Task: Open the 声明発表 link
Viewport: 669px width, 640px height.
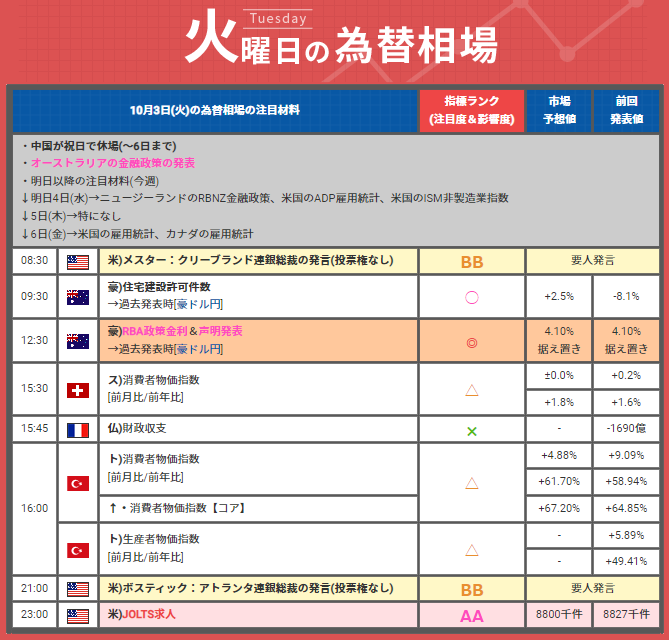Action: coord(221,331)
